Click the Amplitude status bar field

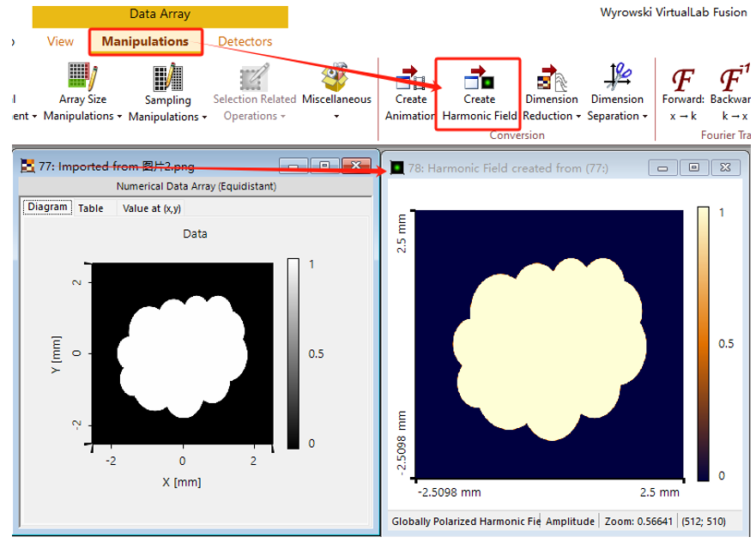pos(570,522)
